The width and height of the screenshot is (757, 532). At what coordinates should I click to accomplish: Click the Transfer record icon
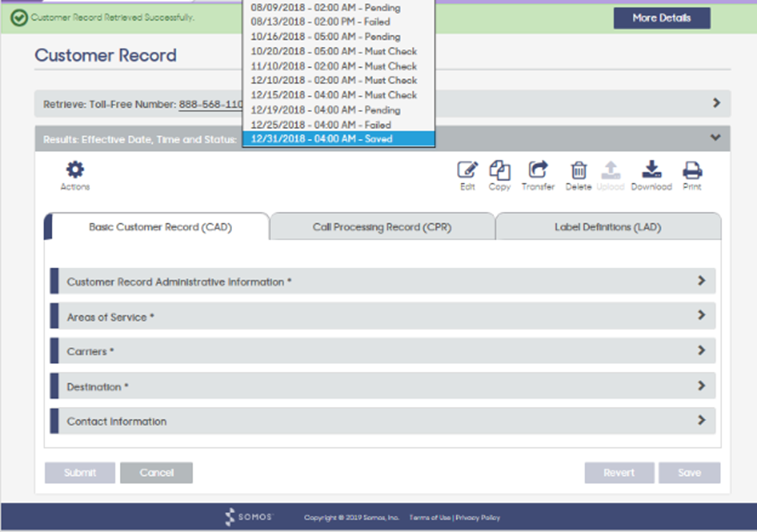pyautogui.click(x=538, y=176)
